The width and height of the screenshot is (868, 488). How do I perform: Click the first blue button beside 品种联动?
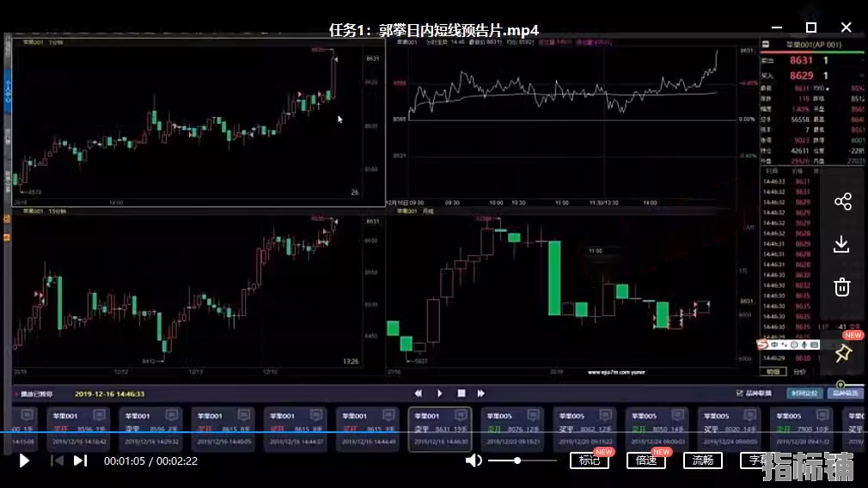(x=804, y=393)
